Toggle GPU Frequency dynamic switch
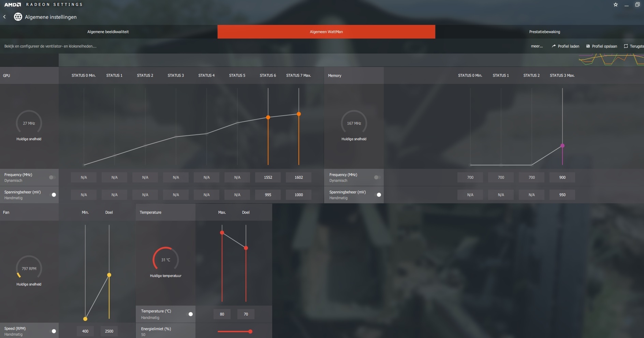Viewport: 644px width, 338px height. point(52,177)
